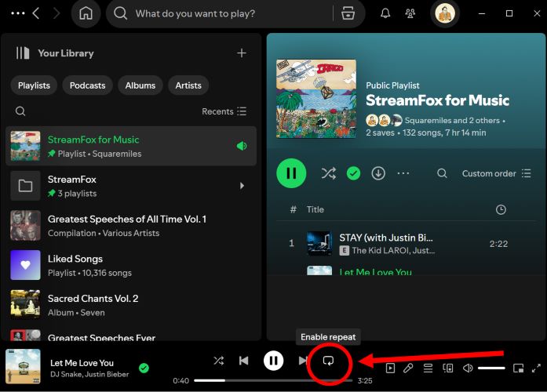The width and height of the screenshot is (547, 392).
Task: Click the duration clock column header
Action: coord(501,209)
